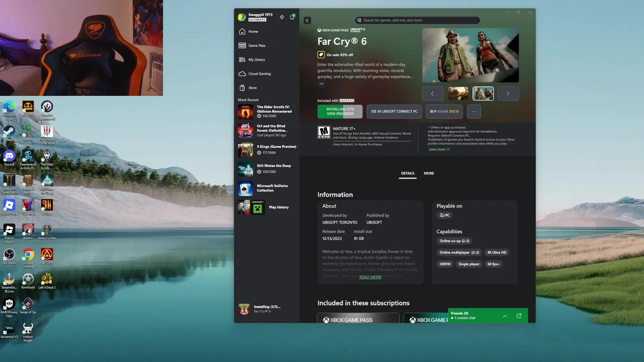Pop out the Friends panel
This screenshot has width=644, height=362.
(519, 316)
